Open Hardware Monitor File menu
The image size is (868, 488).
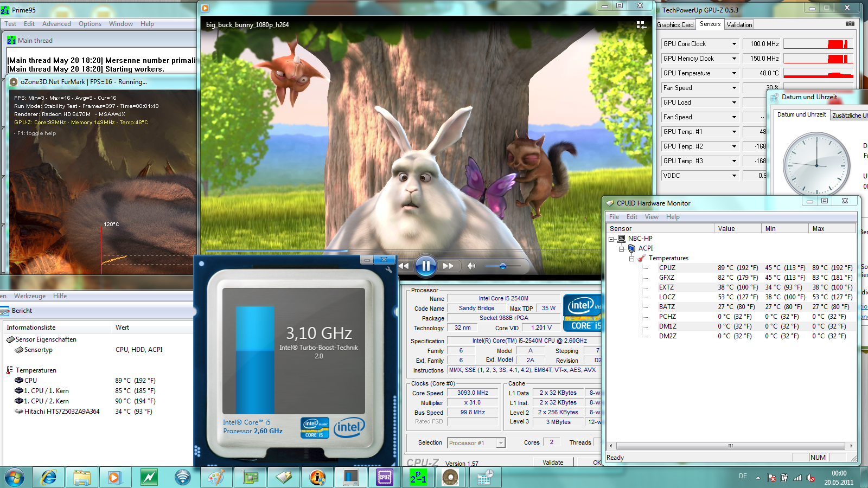(x=614, y=217)
